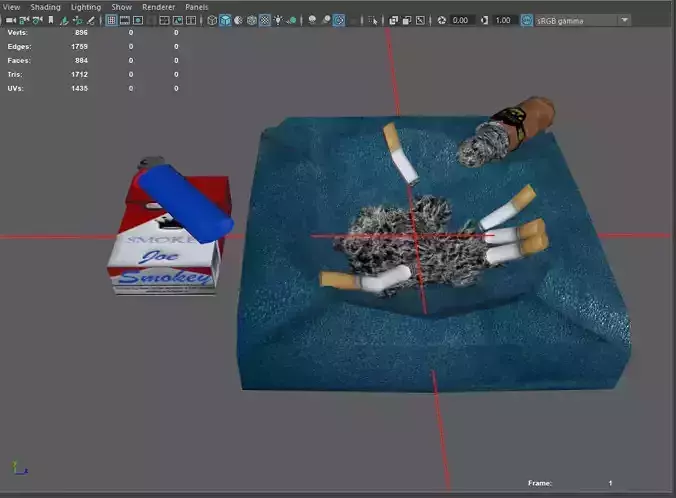Click the Image Plane icon
Image resolution: width=676 pixels, height=498 pixels.
pos(64,20)
